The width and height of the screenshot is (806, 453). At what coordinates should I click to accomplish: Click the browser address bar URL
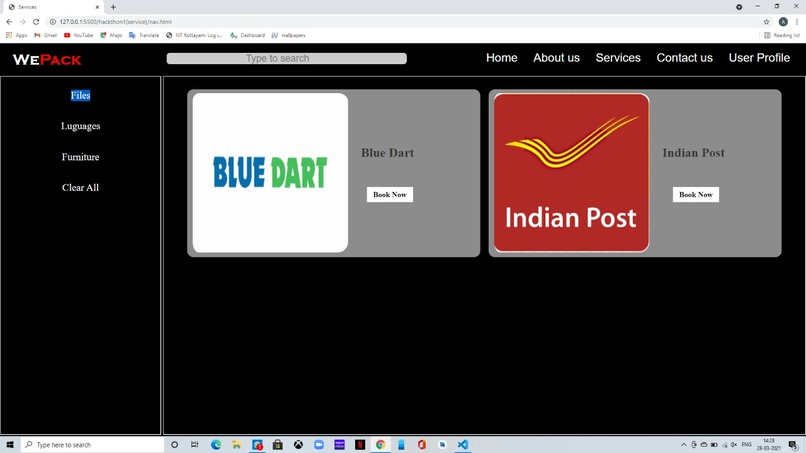(x=116, y=22)
